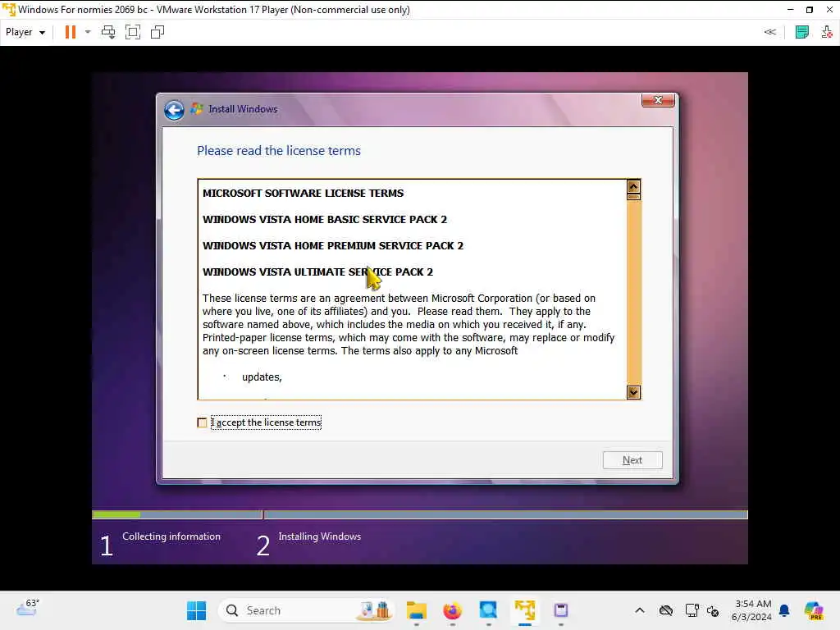Enter VMware full screen mode
This screenshot has width=840, height=630.
pyautogui.click(x=133, y=32)
